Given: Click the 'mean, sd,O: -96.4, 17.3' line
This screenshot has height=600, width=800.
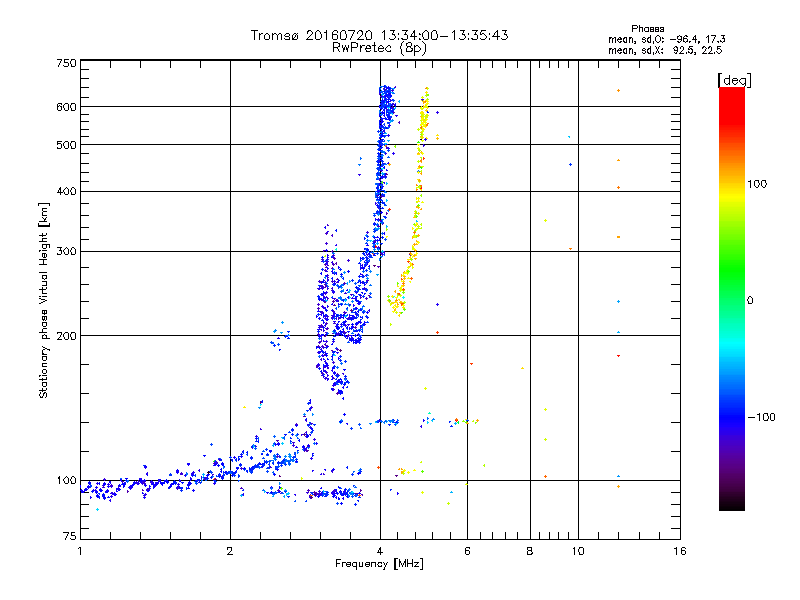Looking at the screenshot, I should 666,39.
